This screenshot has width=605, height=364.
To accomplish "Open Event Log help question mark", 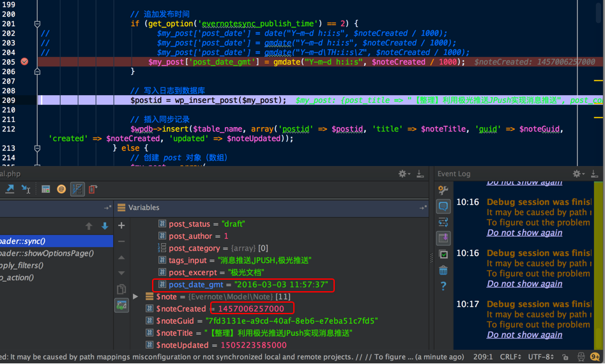I will click(x=443, y=286).
